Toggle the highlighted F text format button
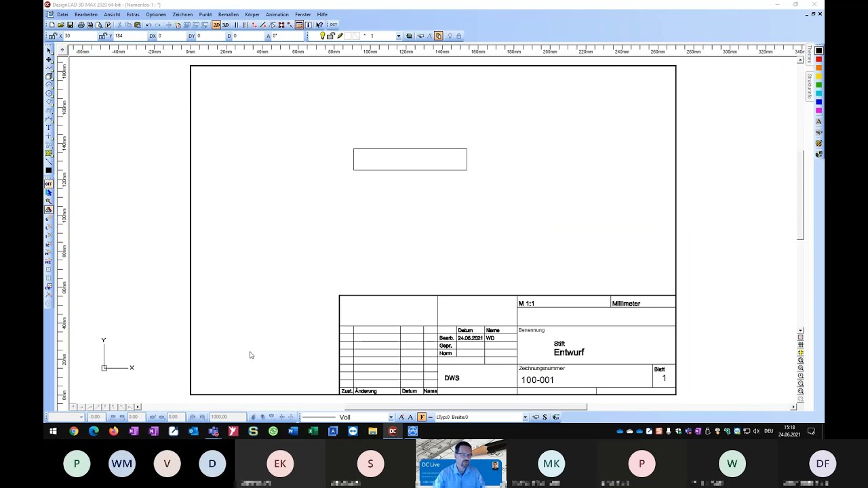The height and width of the screenshot is (488, 868). coord(422,417)
